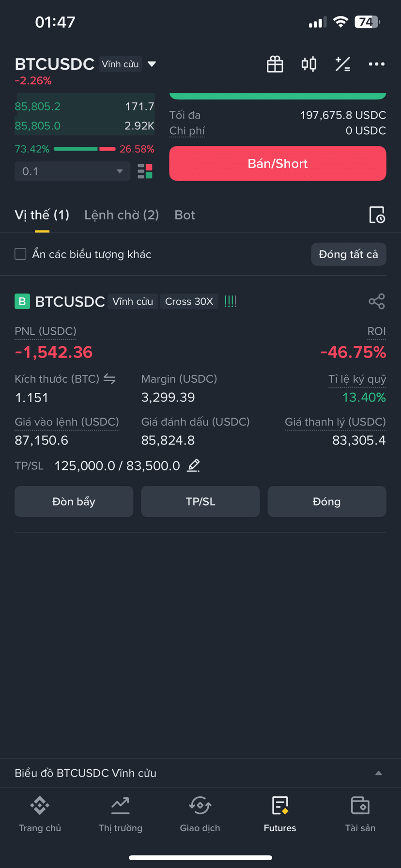The height and width of the screenshot is (868, 401).
Task: Tap 'Đóng tất cả' button
Action: [x=349, y=254]
